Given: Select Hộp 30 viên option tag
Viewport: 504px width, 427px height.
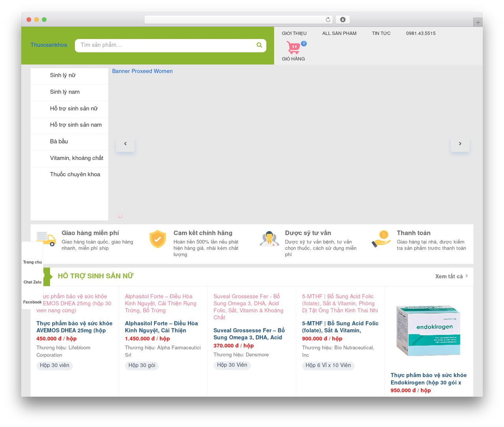Looking at the screenshot, I should click(55, 366).
